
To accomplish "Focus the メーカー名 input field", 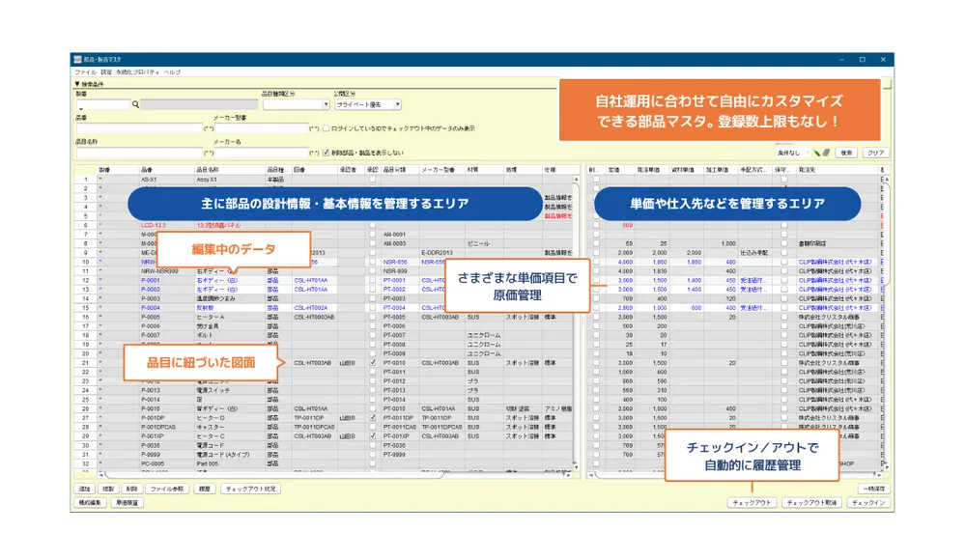I will 261,153.
